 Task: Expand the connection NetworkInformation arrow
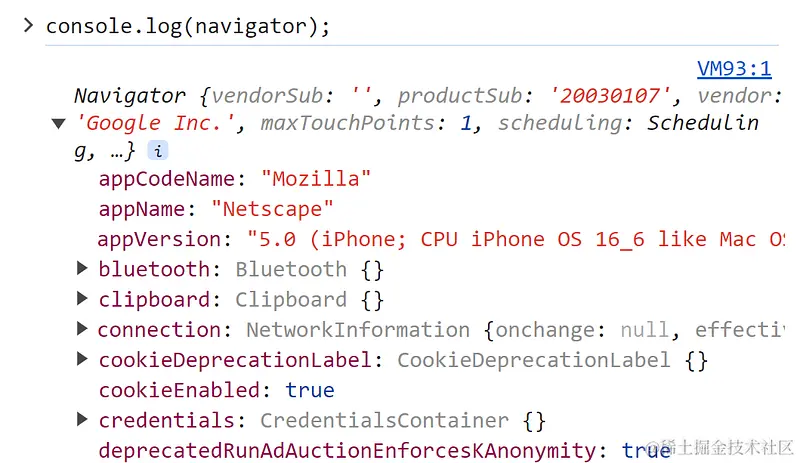82,329
